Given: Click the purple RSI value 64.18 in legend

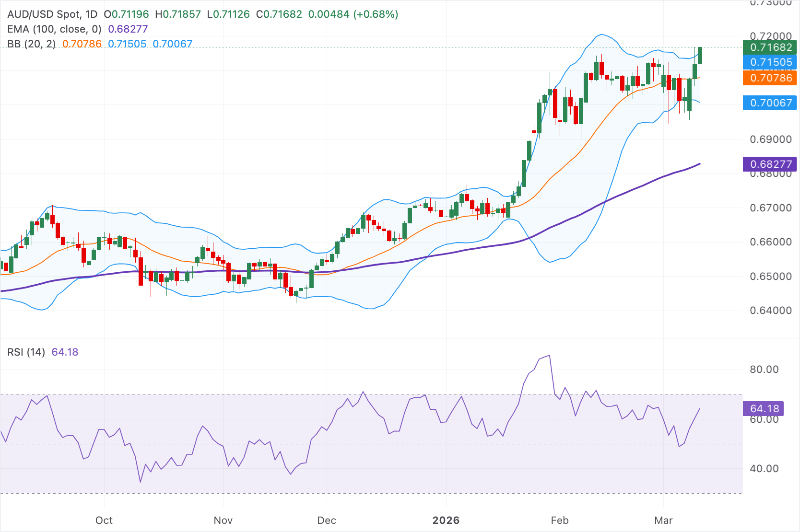Looking at the screenshot, I should [x=65, y=352].
